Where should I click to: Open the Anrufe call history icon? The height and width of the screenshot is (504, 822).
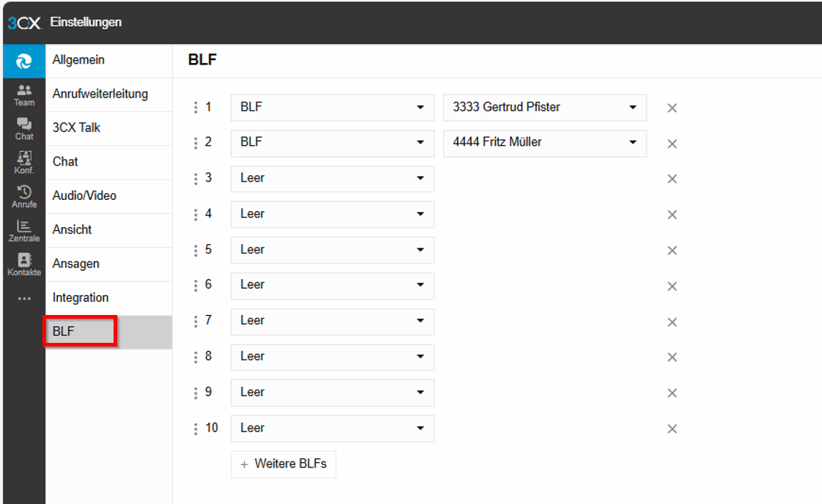click(x=24, y=196)
